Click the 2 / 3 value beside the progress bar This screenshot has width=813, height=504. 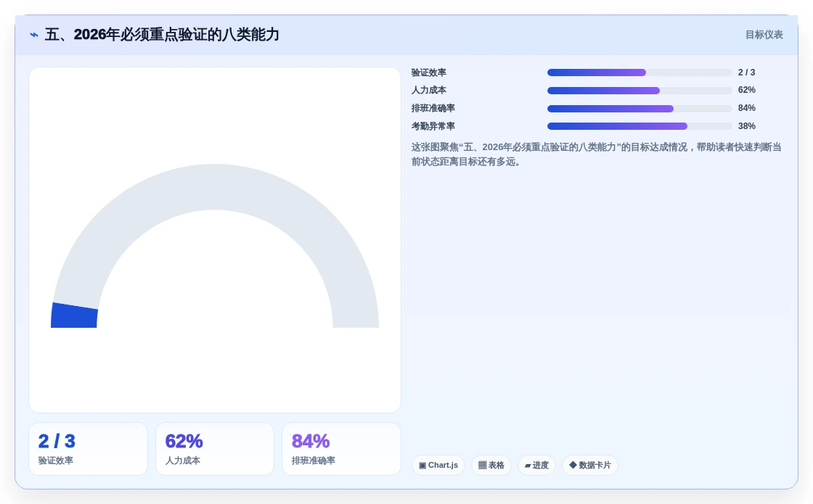tap(746, 73)
